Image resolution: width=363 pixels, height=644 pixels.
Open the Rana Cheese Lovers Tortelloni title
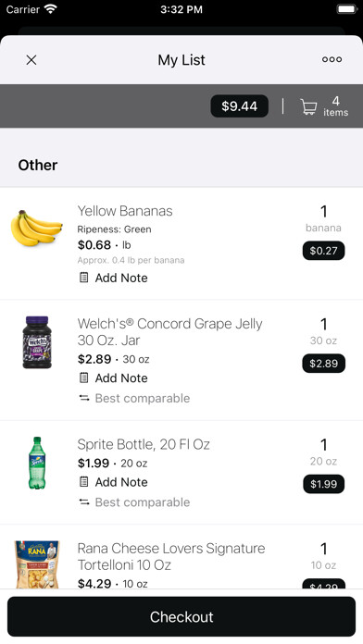pos(171,556)
